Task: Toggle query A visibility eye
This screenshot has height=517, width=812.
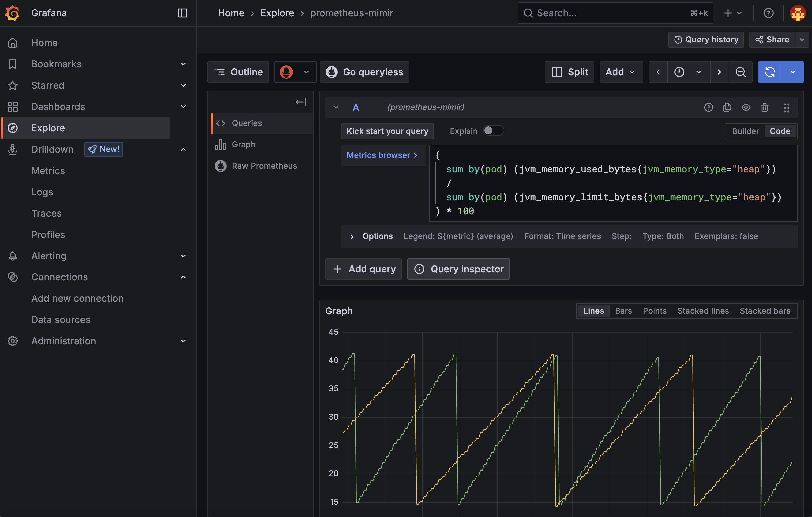Action: click(746, 107)
